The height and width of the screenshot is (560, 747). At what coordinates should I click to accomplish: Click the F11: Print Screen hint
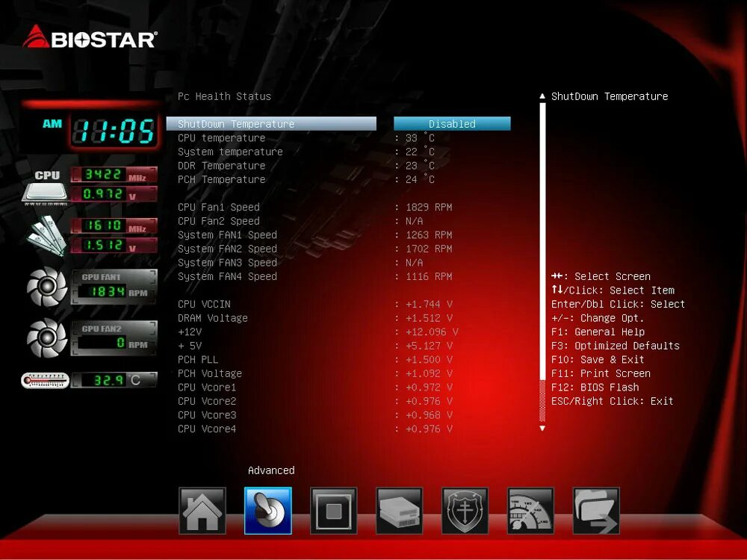pyautogui.click(x=601, y=373)
